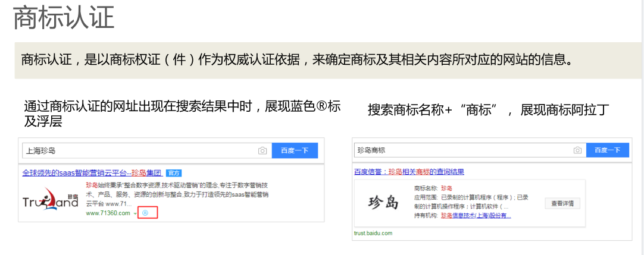644x255 pixels.
Task: Click 百度一下 button beside 上海珍岛
Action: click(x=295, y=151)
